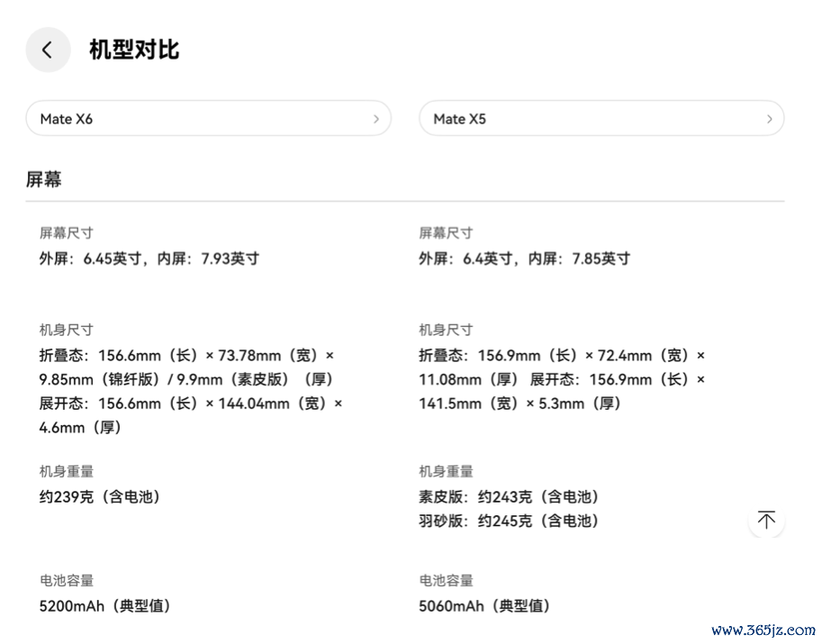Click Mate X5 141.5mm × 5.3mm line
The width and height of the screenshot is (822, 644).
tap(520, 404)
